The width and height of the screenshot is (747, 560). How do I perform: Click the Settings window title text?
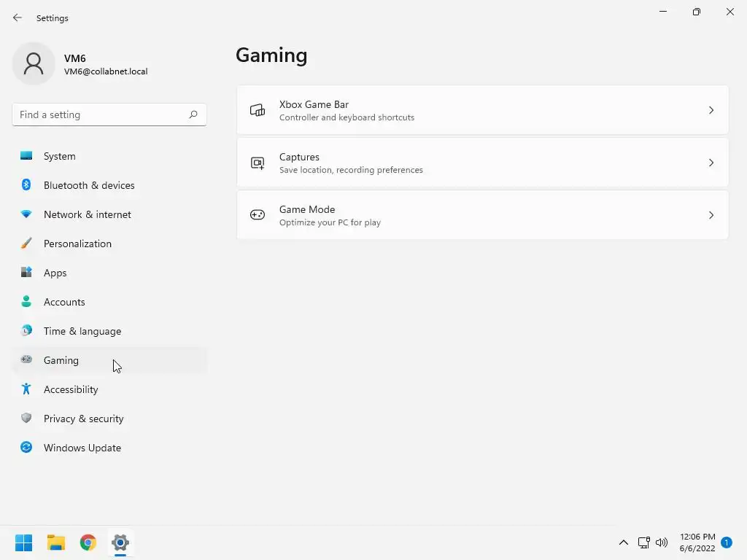(x=53, y=18)
